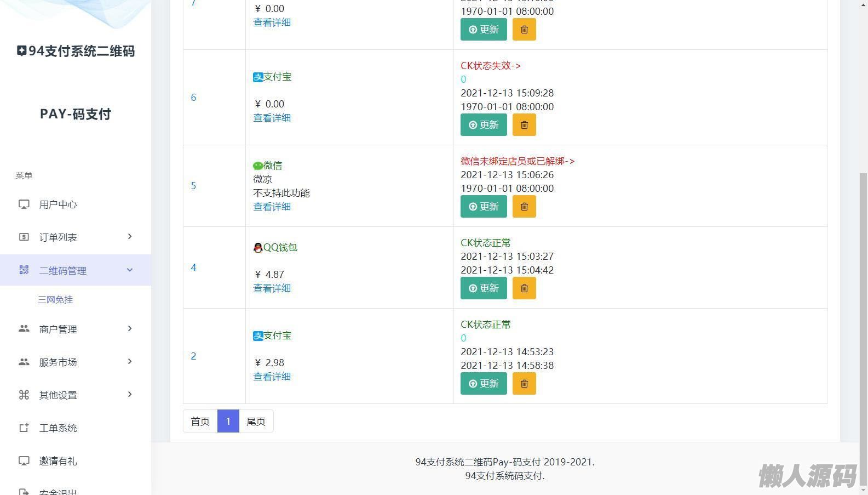The width and height of the screenshot is (868, 495).
Task: Delete the 微信 row 5 entry
Action: (x=524, y=207)
